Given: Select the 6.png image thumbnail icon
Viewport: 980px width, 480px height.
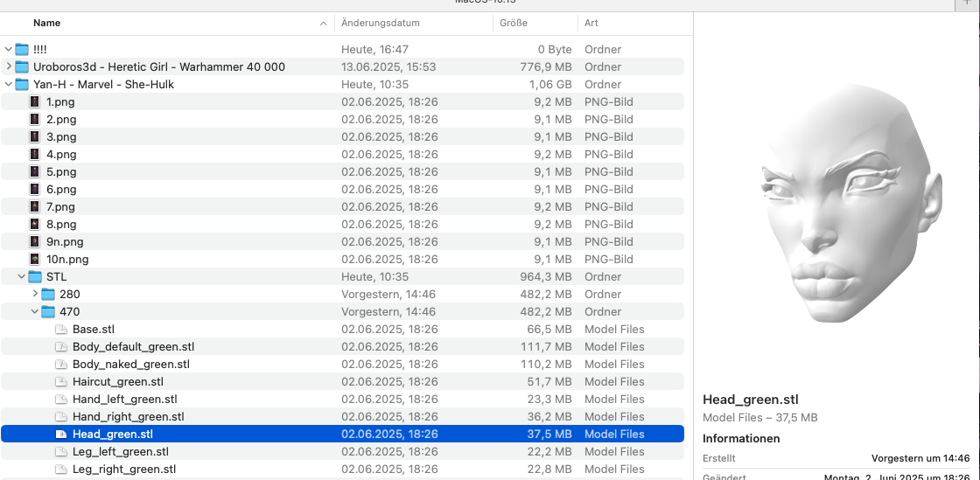Looking at the screenshot, I should (35, 189).
